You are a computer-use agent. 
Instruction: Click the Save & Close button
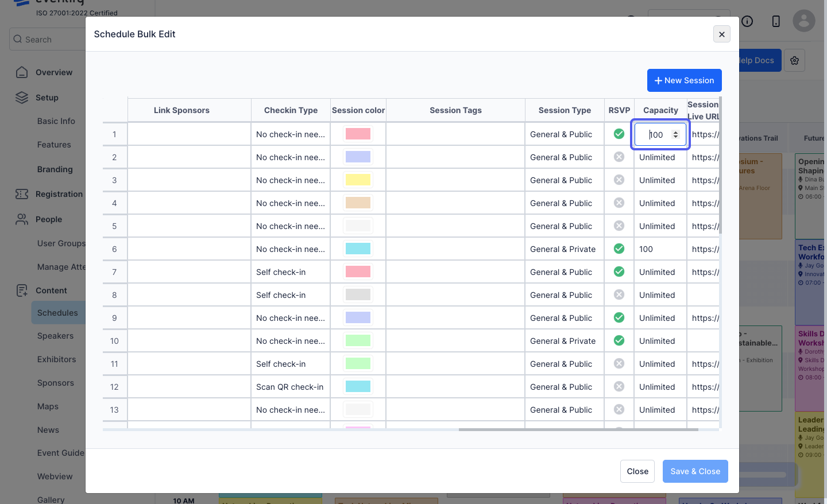[695, 471]
